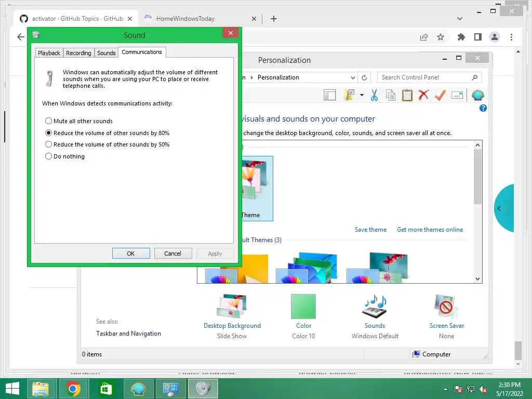
Task: Toggle Chrome side panel icon
Action: tap(478, 37)
